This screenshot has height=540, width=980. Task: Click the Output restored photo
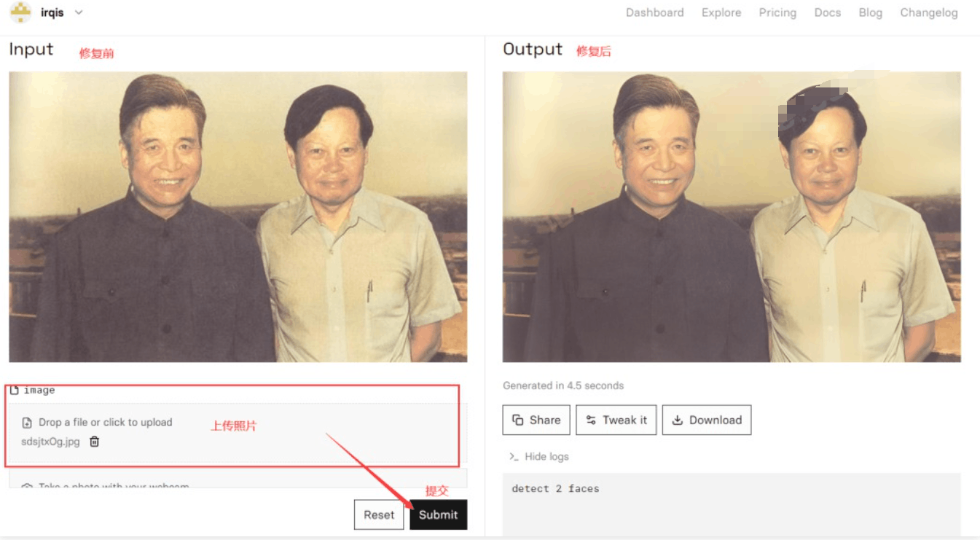pos(732,216)
